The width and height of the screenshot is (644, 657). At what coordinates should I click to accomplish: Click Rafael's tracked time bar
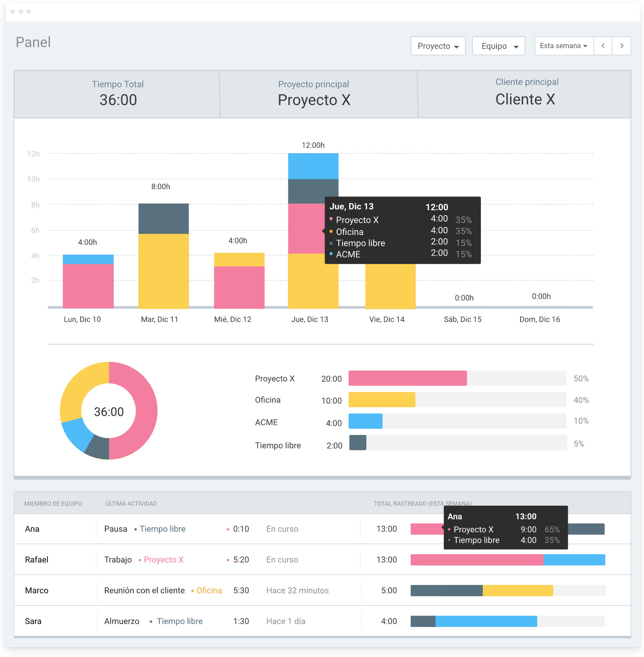point(507,560)
